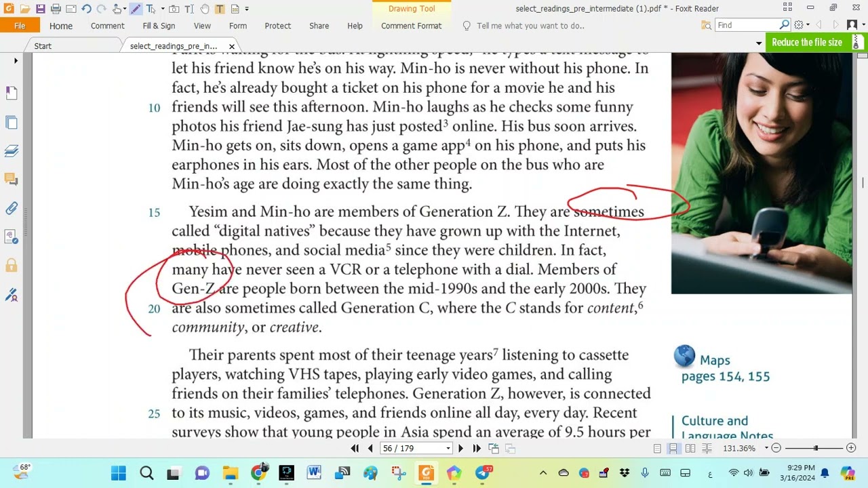Undo the last action

(x=86, y=9)
